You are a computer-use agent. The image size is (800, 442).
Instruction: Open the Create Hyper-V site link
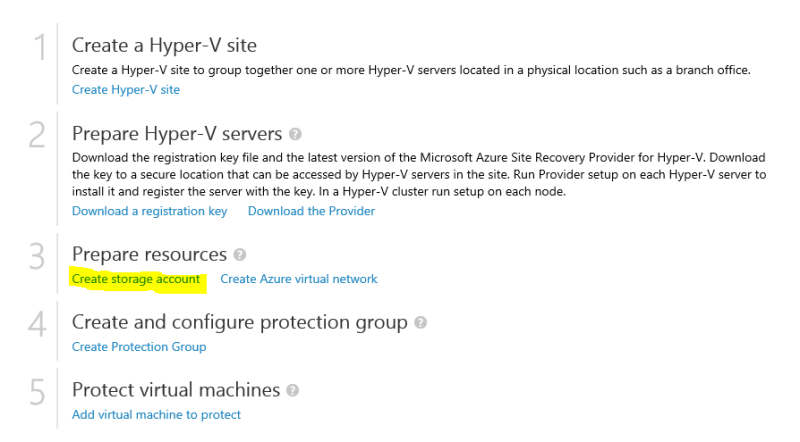pos(125,90)
